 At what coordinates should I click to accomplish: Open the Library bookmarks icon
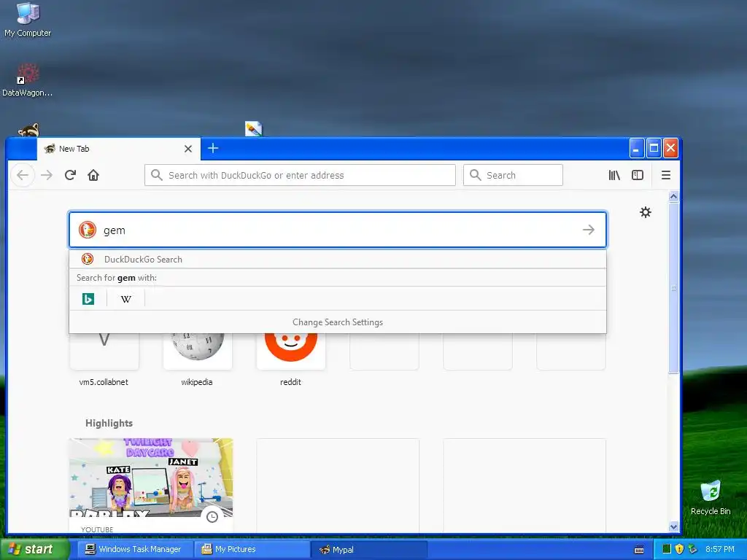point(614,175)
